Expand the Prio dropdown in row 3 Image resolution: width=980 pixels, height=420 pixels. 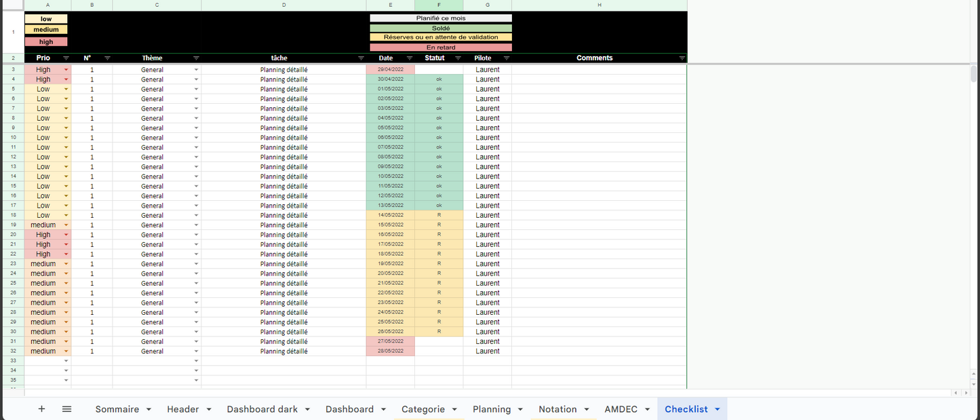[66, 70]
